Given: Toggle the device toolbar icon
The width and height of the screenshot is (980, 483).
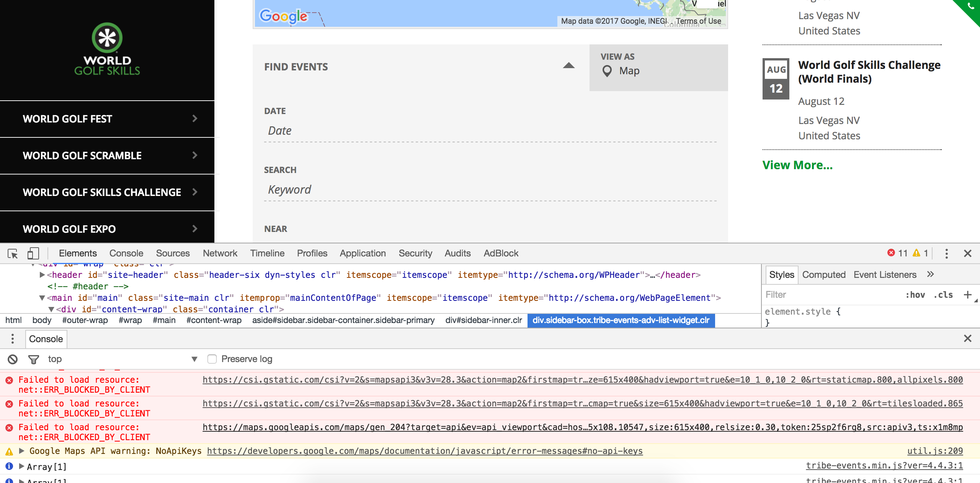Looking at the screenshot, I should [x=33, y=253].
